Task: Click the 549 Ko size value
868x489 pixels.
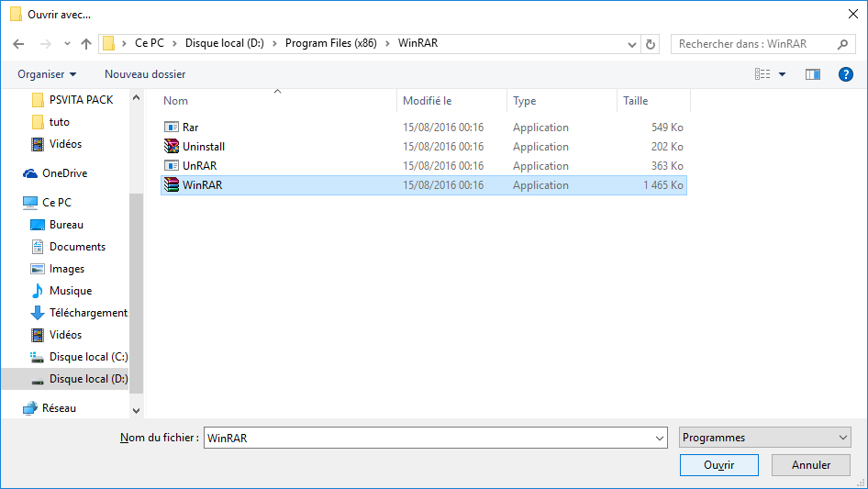Action: [x=667, y=128]
